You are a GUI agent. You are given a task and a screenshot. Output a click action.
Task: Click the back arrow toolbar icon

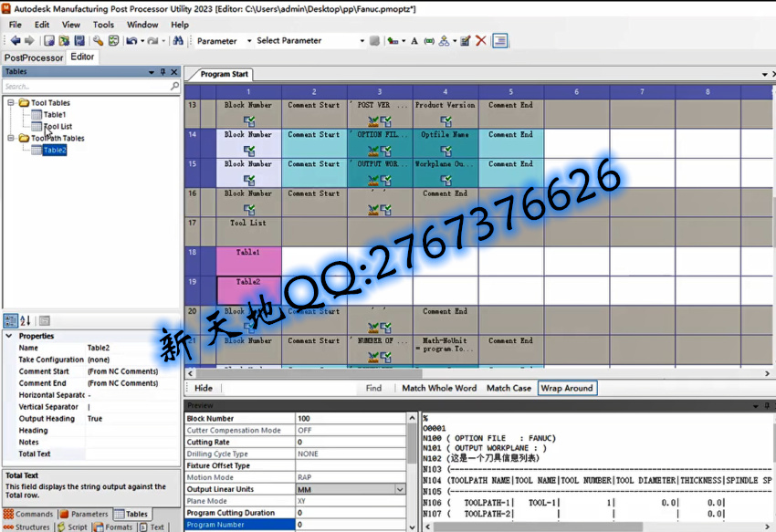point(16,40)
